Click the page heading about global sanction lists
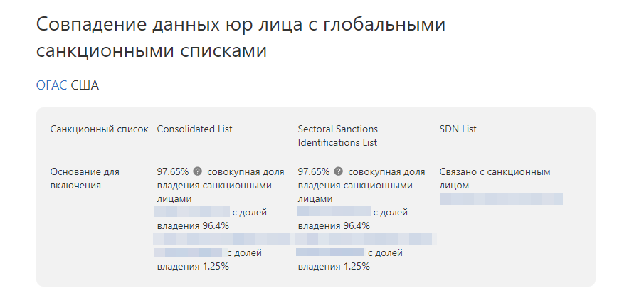This screenshot has height=298, width=644. [241, 38]
